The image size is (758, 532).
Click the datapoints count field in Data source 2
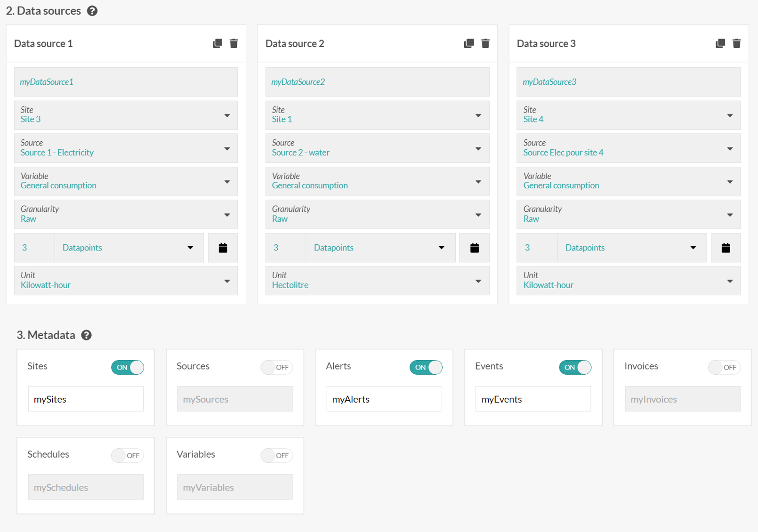(285, 248)
